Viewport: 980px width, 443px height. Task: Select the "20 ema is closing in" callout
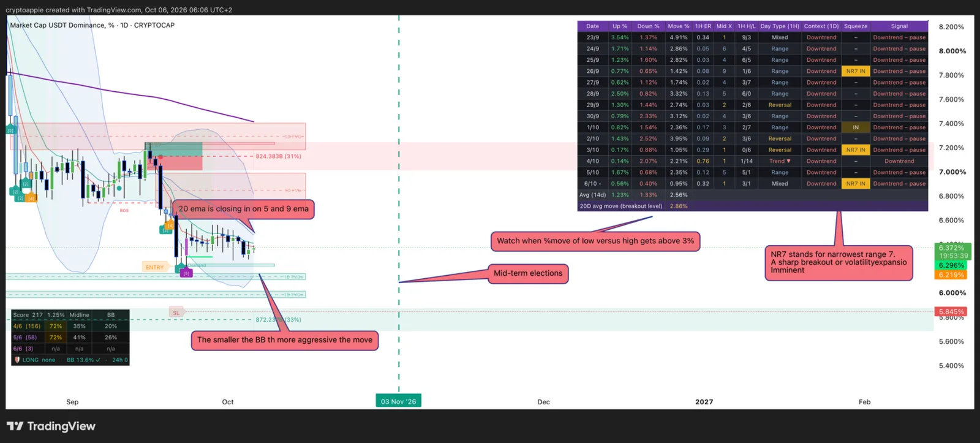click(x=243, y=209)
